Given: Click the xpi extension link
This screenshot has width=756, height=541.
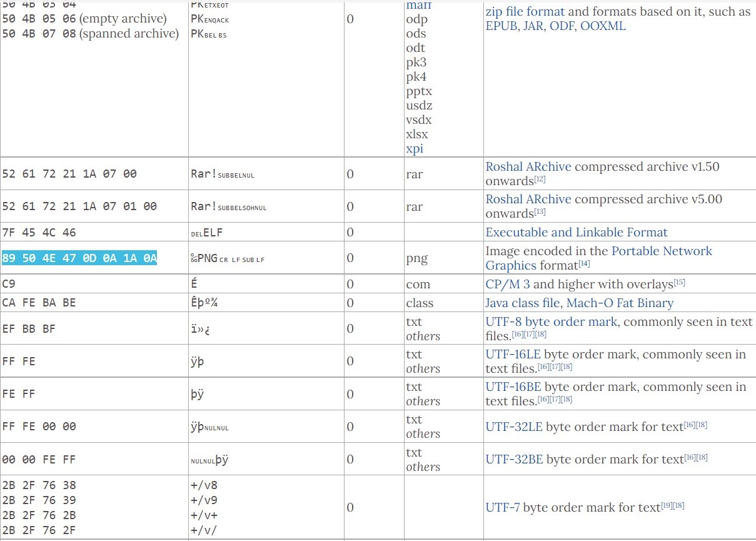Looking at the screenshot, I should click(x=415, y=149).
